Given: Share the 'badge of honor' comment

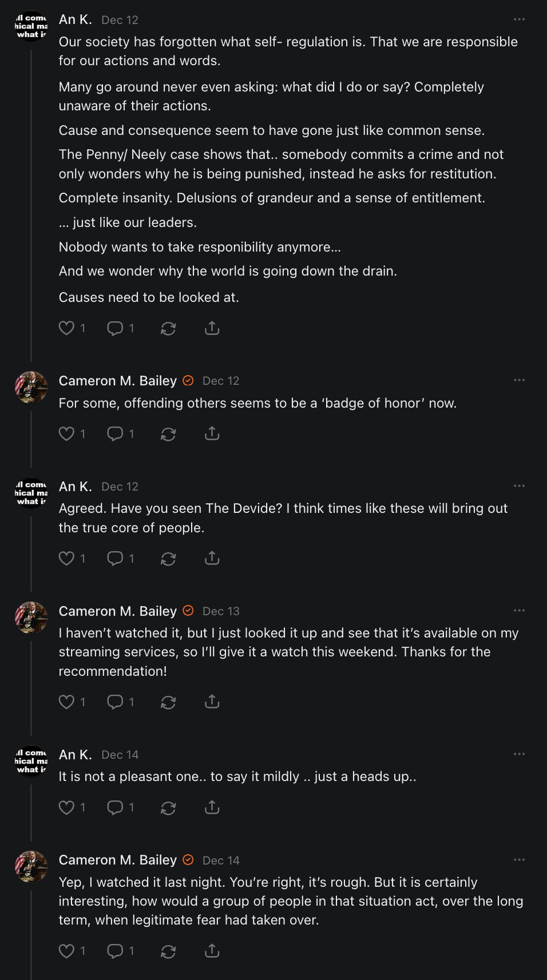Looking at the screenshot, I should point(212,434).
